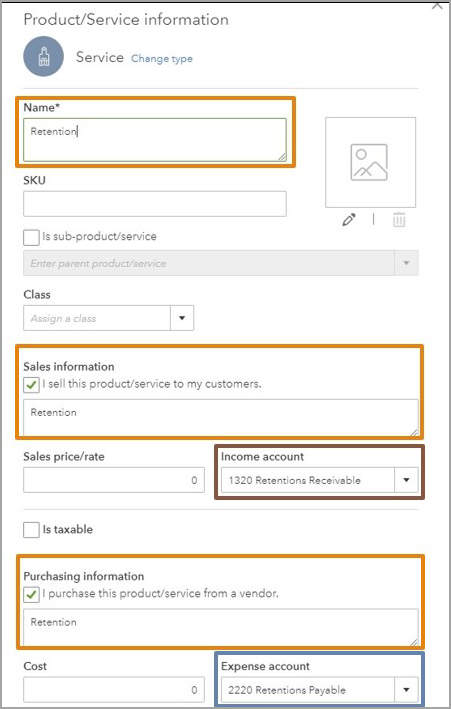Click the Change type link
Viewport: 451px width, 709px height.
[x=162, y=59]
